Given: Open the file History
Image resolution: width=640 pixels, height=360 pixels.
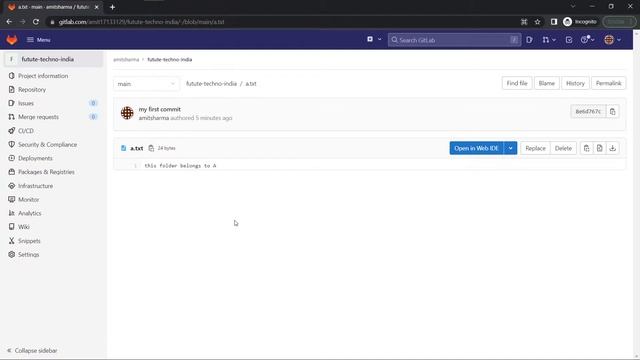Looking at the screenshot, I should pyautogui.click(x=575, y=83).
